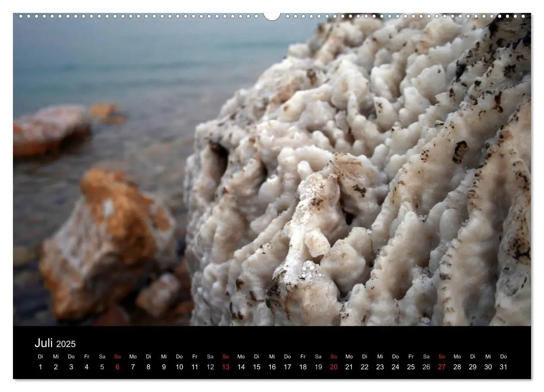Viewport: 544px width, 392px height.
Task: Click the grey Saturday date 19
Action: click(318, 367)
